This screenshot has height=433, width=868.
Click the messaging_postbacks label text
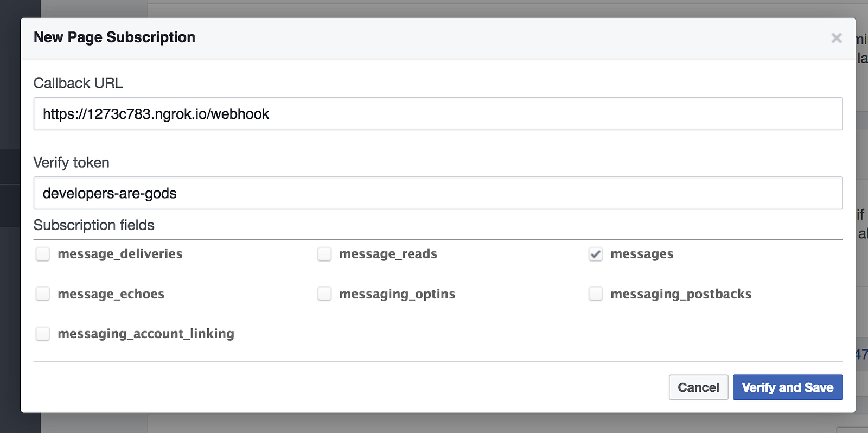pos(681,294)
